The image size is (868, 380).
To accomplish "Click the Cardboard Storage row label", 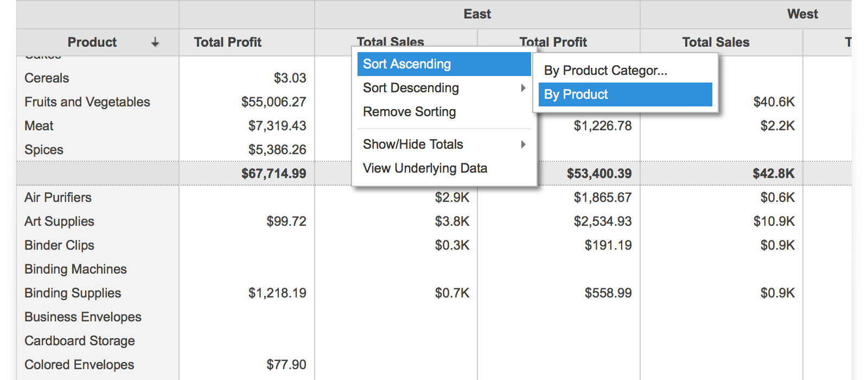I will (80, 341).
